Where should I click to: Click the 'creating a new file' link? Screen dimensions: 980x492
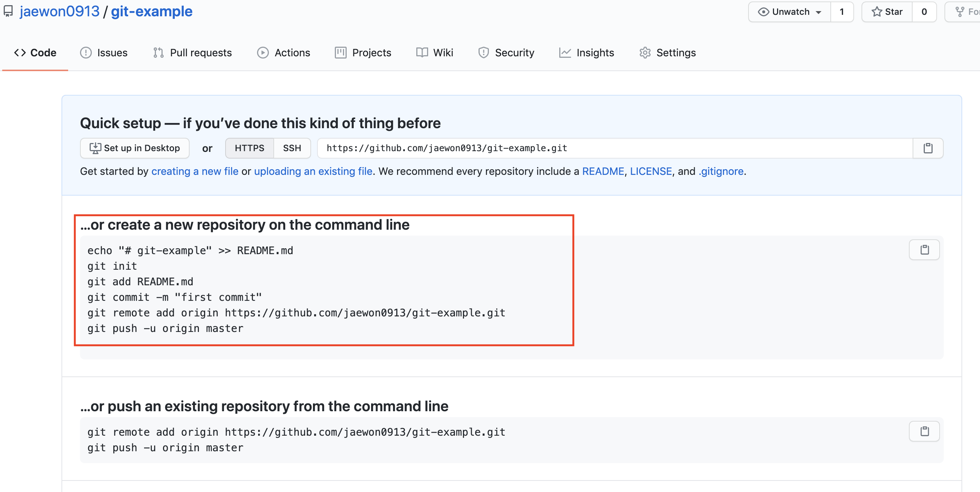pyautogui.click(x=195, y=171)
